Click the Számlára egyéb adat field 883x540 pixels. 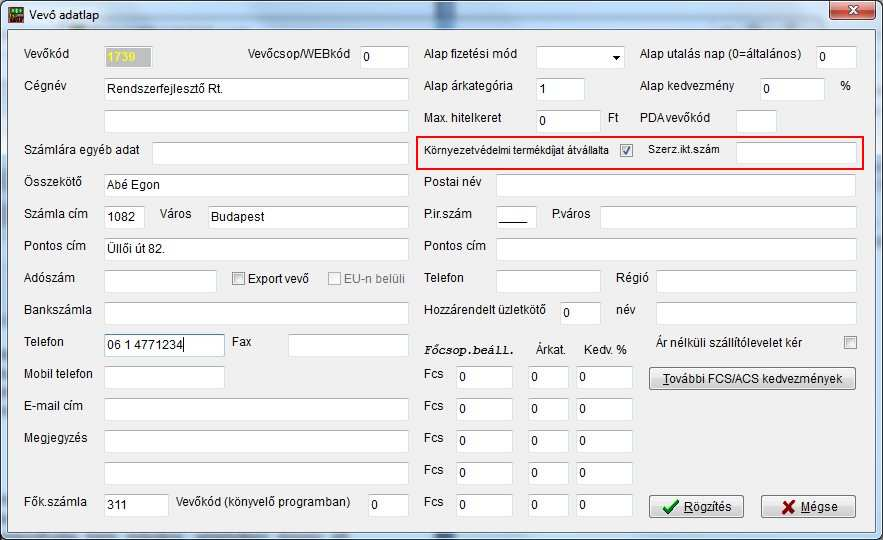tap(280, 153)
